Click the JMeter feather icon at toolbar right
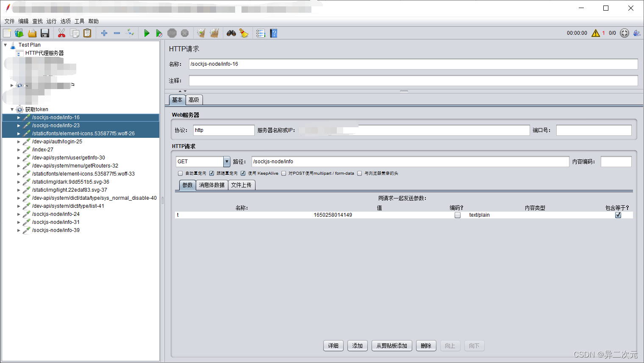This screenshot has height=363, width=644. tap(637, 33)
